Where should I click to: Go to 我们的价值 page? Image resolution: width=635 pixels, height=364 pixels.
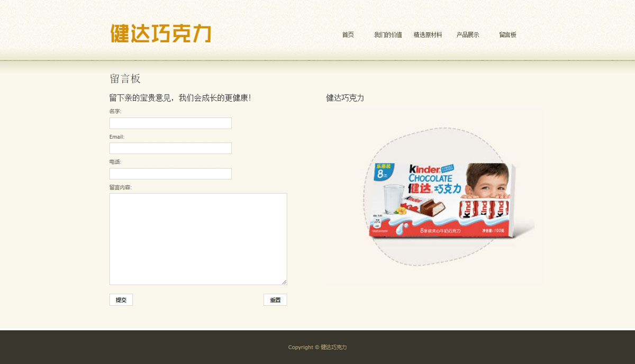coord(388,35)
